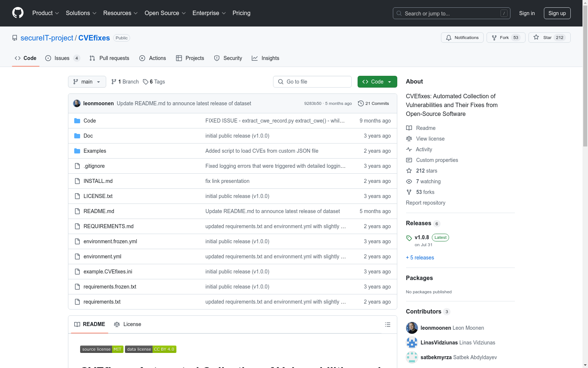The image size is (588, 368).
Task: Switch to the Projects tab
Action: (190, 58)
